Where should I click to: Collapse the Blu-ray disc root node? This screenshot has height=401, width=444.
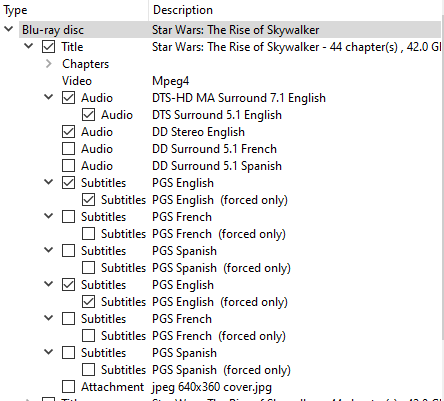(x=9, y=29)
